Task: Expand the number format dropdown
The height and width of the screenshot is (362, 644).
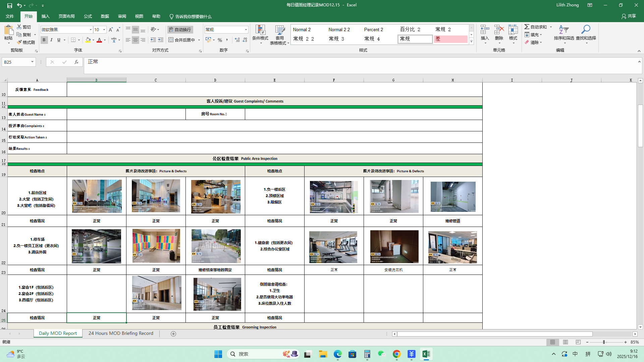Action: click(246, 30)
